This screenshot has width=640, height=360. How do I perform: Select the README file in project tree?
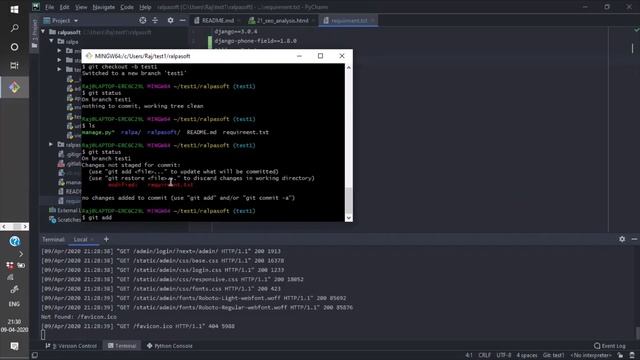70,191
